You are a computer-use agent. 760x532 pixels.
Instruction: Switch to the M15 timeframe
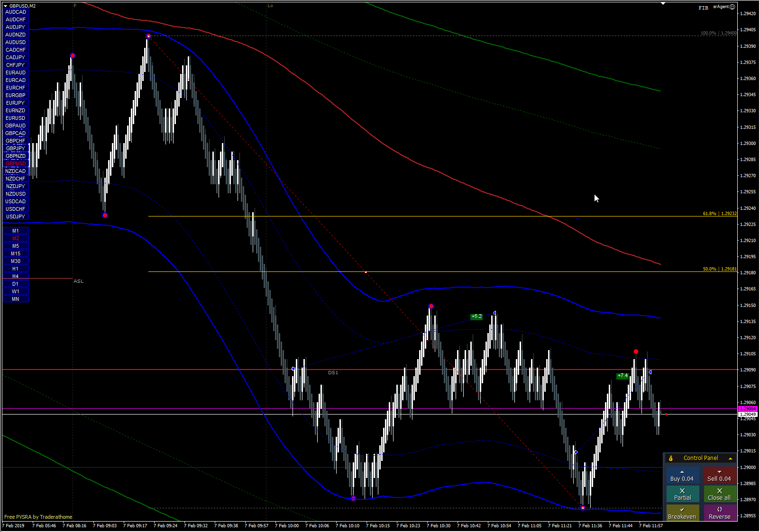(x=16, y=253)
